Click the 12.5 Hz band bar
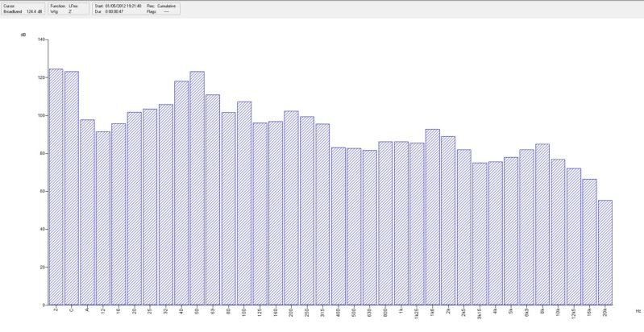The image size is (644, 332). [x=103, y=218]
